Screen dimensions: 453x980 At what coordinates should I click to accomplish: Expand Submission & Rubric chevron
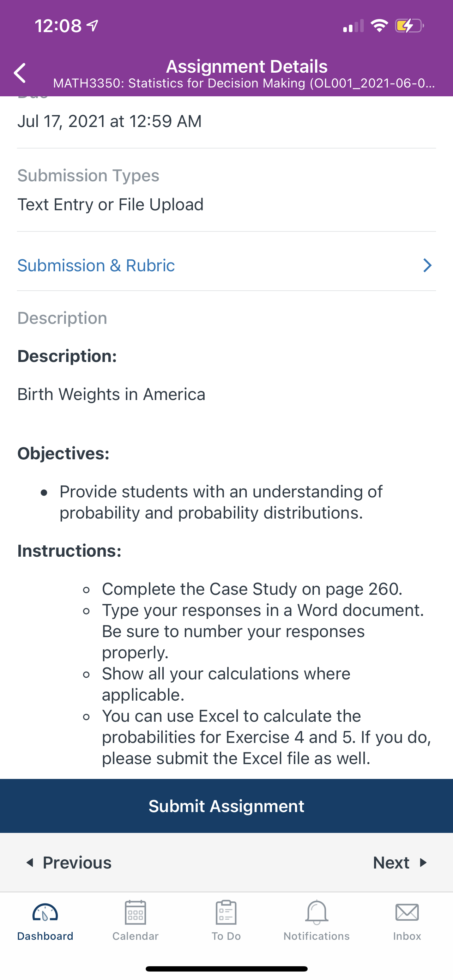[428, 265]
